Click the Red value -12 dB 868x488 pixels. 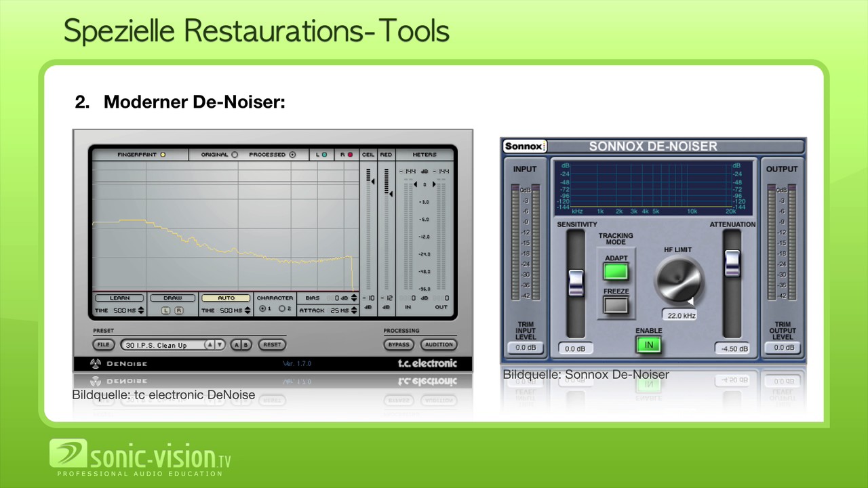tap(387, 298)
